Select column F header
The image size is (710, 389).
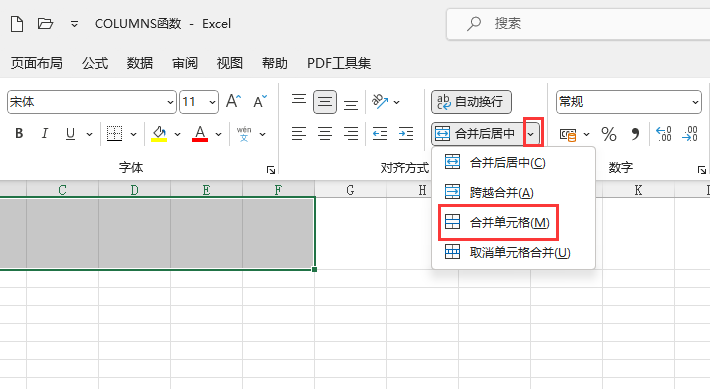[x=278, y=190]
